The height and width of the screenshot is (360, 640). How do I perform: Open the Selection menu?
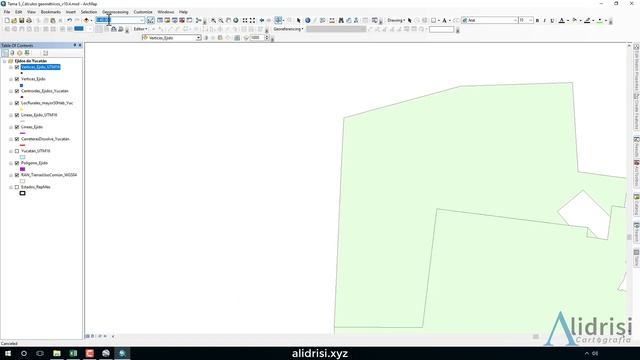[x=89, y=12]
